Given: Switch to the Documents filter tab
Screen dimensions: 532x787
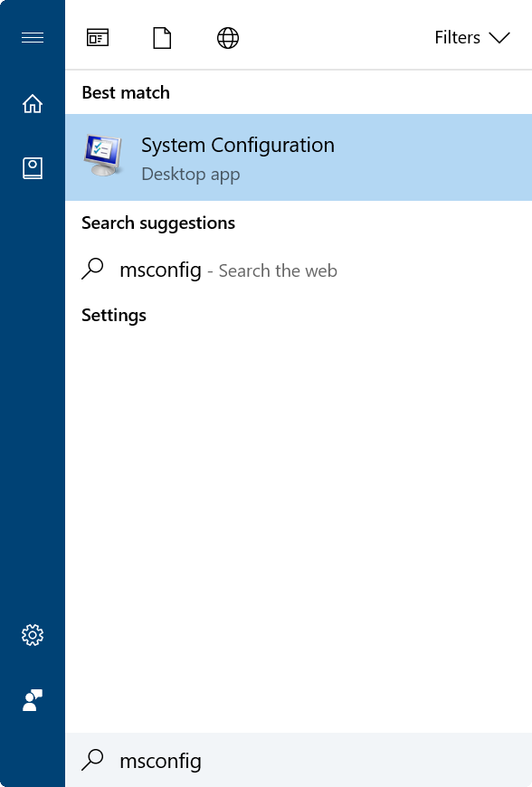Looking at the screenshot, I should tap(162, 37).
